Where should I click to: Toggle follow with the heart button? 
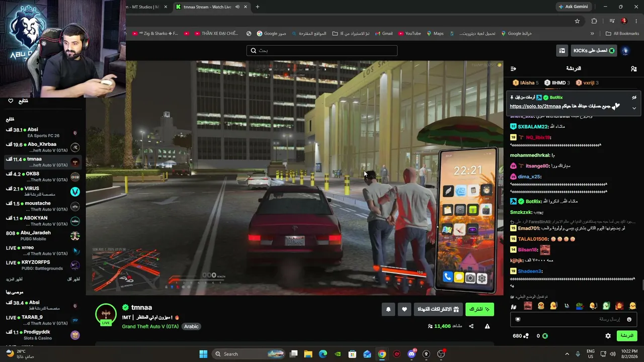pos(404,309)
